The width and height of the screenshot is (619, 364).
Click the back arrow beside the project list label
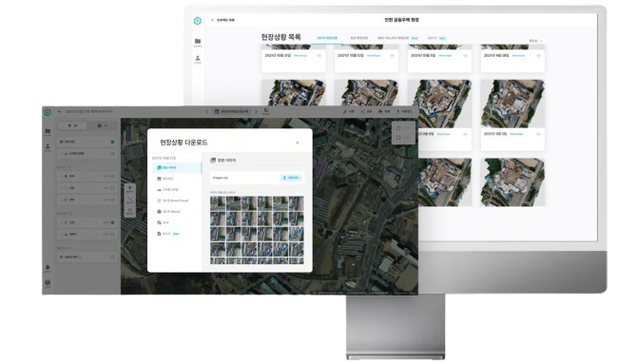point(212,20)
